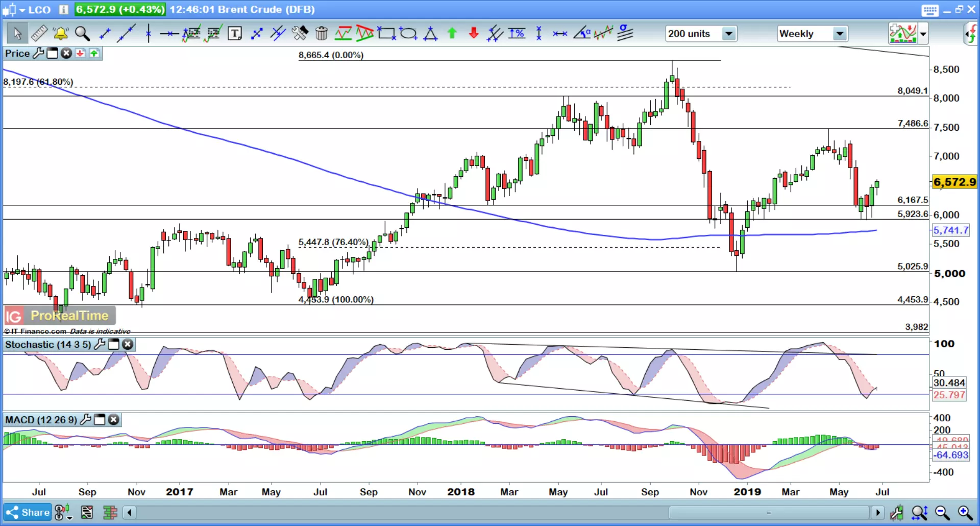Click the auto-fit zoom icon
The width and height of the screenshot is (980, 526).
[919, 512]
